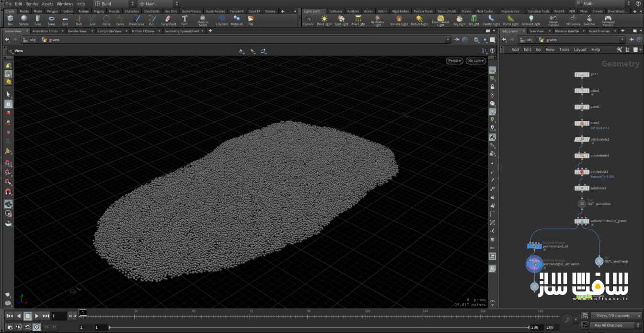Viewport: 644px width, 333px height.
Task: Add a VR Camera from the shelf
Action: pyautogui.click(x=573, y=20)
